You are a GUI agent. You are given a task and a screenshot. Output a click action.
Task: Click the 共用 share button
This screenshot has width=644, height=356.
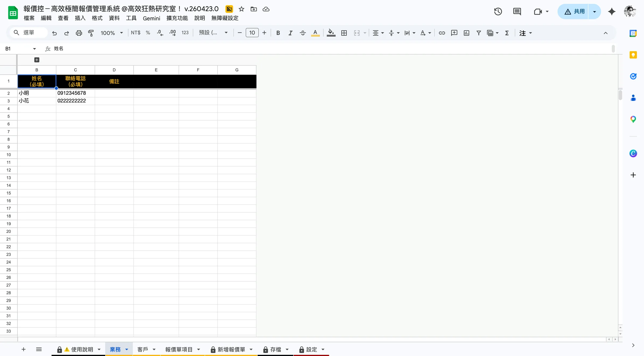(x=573, y=12)
